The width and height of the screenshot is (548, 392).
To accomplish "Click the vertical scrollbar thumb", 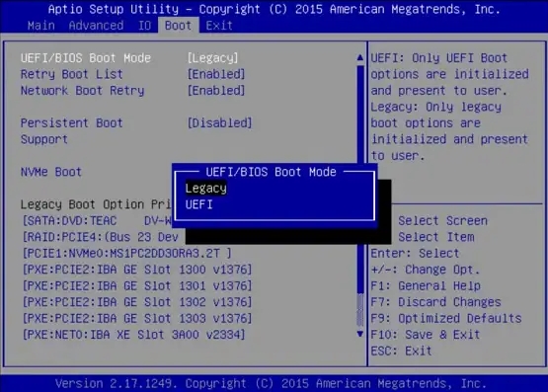I will [360, 179].
